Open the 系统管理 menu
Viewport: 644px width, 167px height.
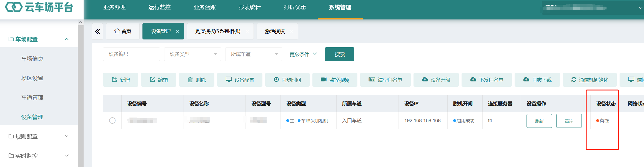340,8
